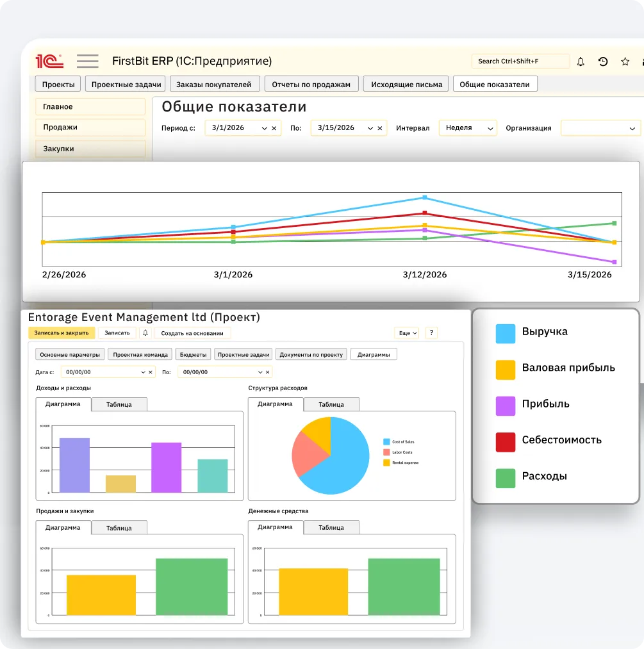Open the Диаграммы project tab
Viewport: 644px width, 649px height.
click(x=374, y=354)
